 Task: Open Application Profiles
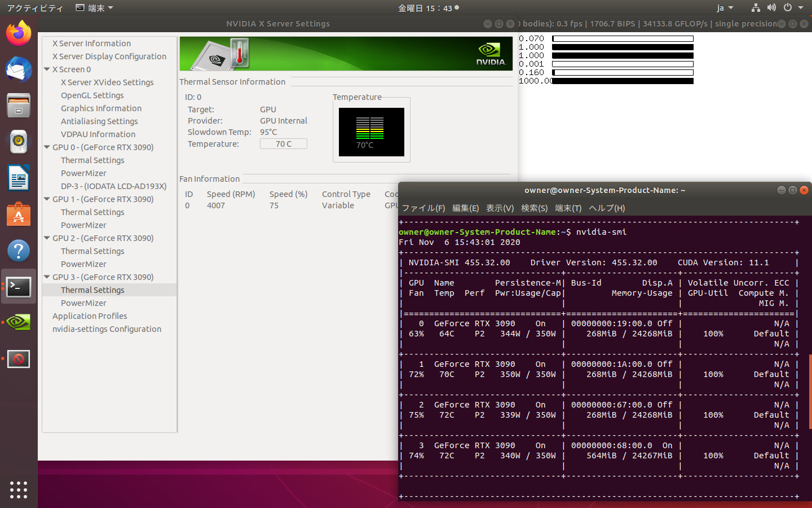tap(90, 316)
